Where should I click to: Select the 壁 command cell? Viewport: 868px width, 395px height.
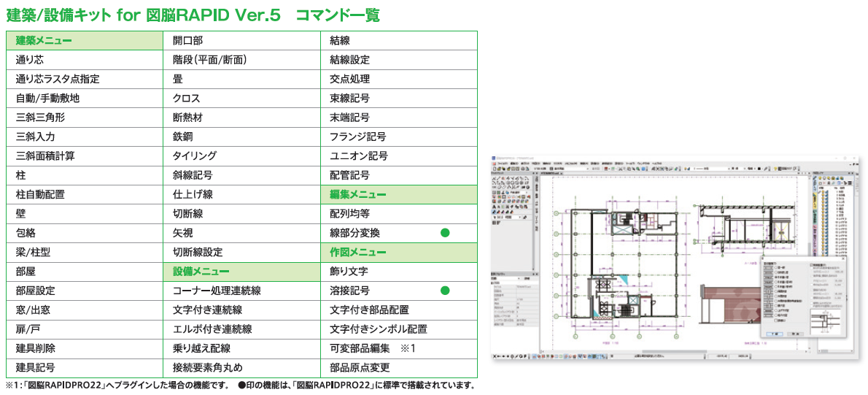(84, 214)
